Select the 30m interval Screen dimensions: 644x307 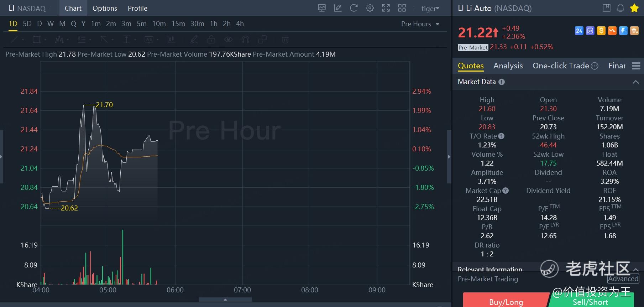197,24
